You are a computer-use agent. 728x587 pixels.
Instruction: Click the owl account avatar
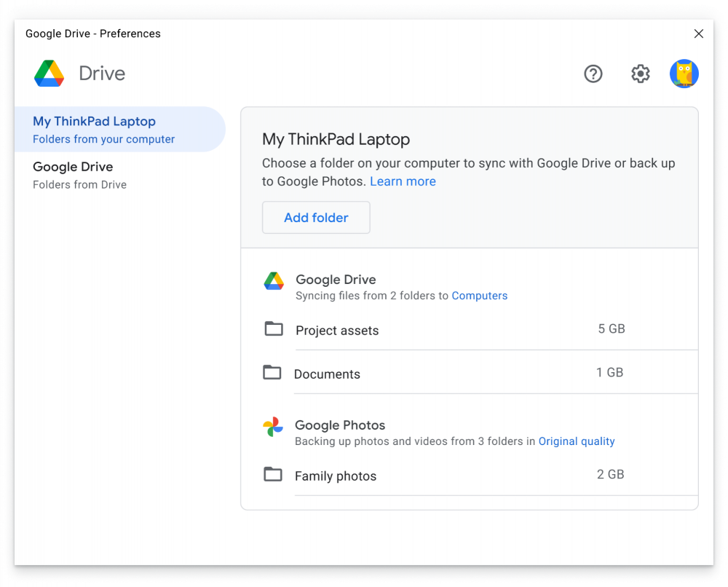684,74
